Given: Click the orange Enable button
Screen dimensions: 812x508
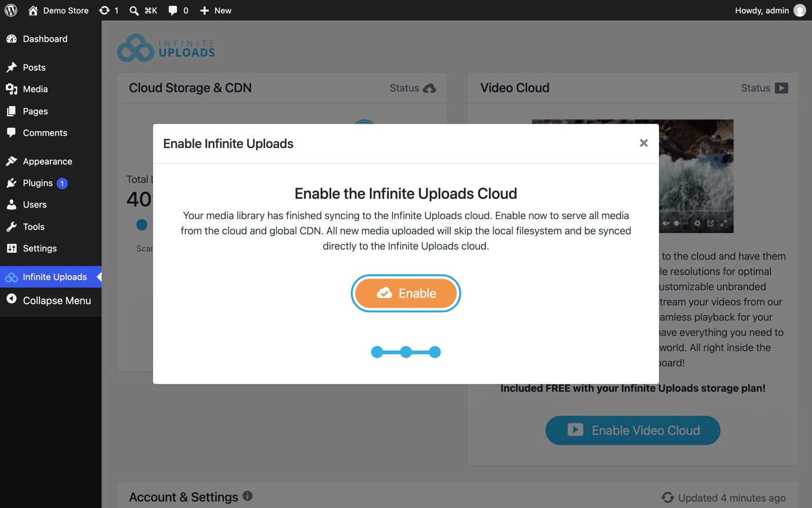Looking at the screenshot, I should 406,293.
